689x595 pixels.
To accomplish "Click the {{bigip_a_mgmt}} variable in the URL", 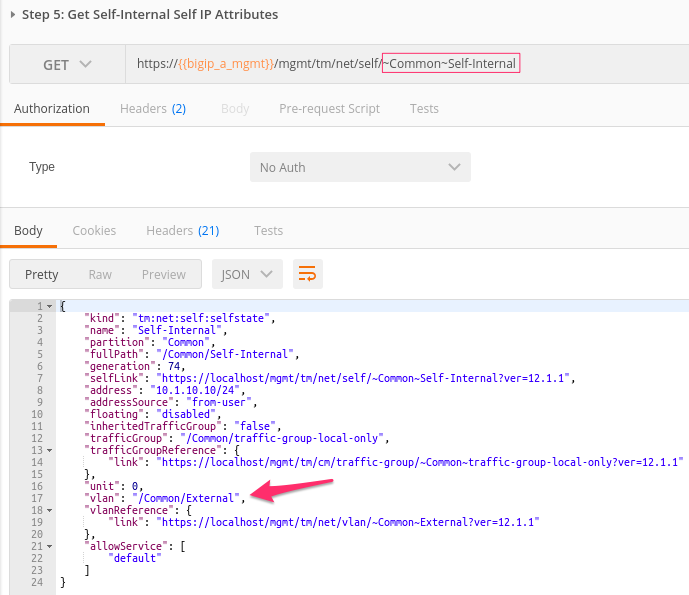I will [226, 64].
